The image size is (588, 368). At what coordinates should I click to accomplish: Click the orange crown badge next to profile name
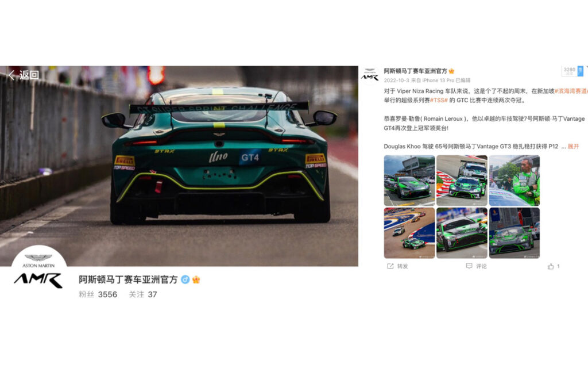[196, 279]
